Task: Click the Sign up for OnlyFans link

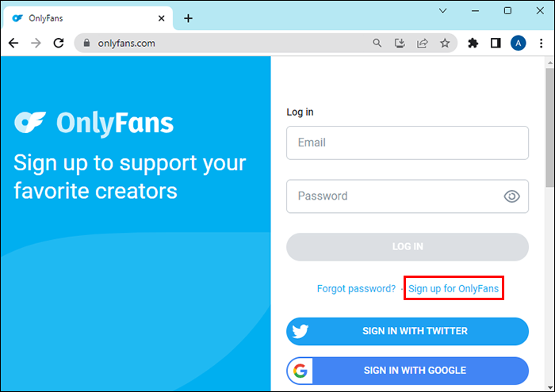Action: (x=454, y=289)
